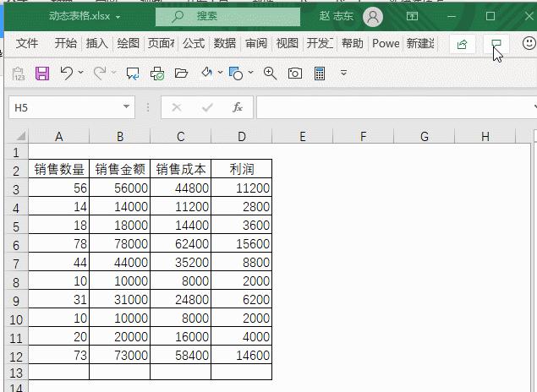
Task: Click the shapes icon
Action: tap(236, 73)
